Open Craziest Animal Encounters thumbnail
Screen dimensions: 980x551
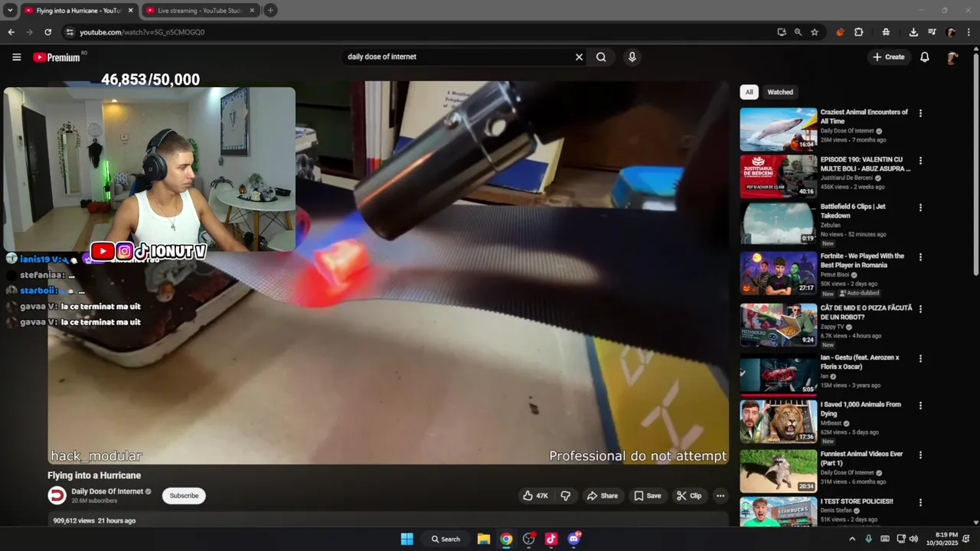778,129
